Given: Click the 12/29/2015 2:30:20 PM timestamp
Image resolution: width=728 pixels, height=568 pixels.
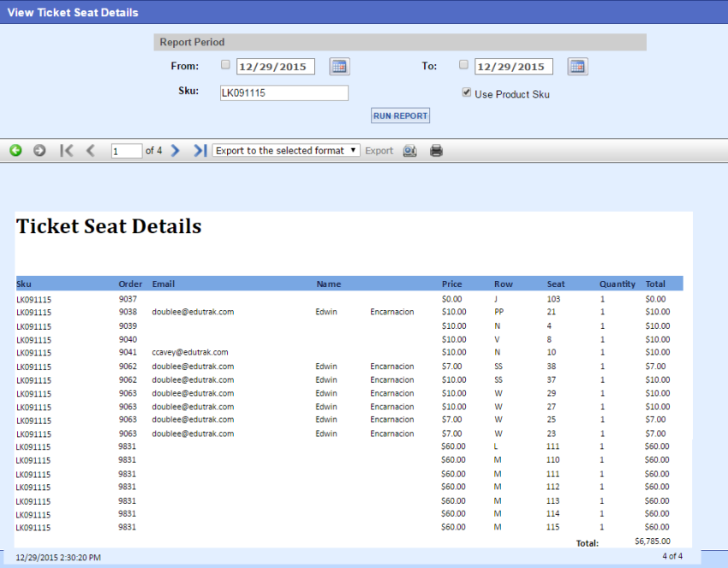Looking at the screenshot, I should pos(58,558).
